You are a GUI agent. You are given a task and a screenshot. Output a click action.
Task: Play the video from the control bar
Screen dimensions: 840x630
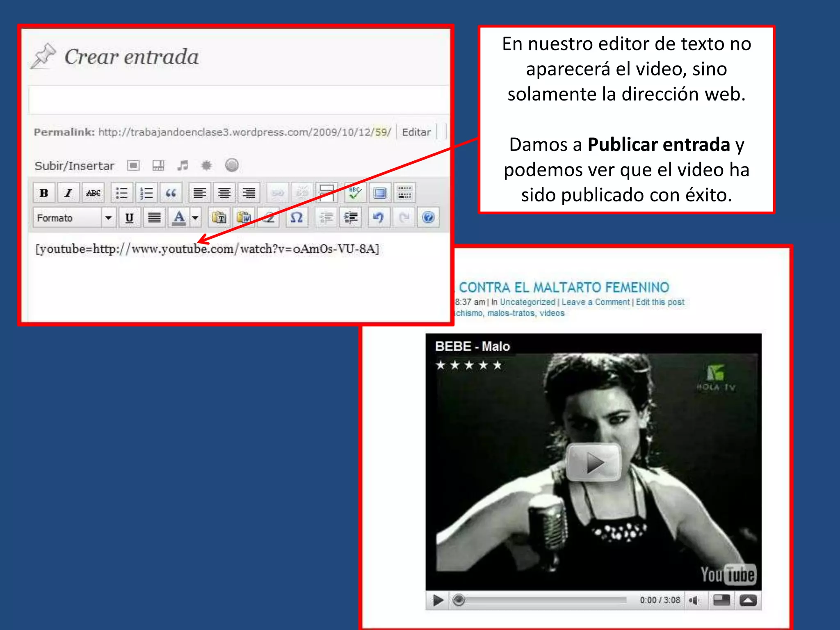click(x=438, y=600)
